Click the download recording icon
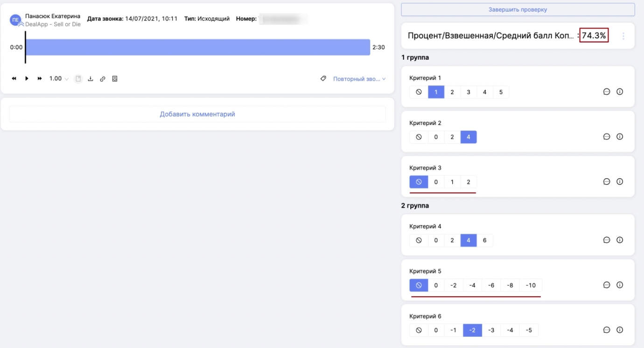The image size is (644, 348). (91, 79)
